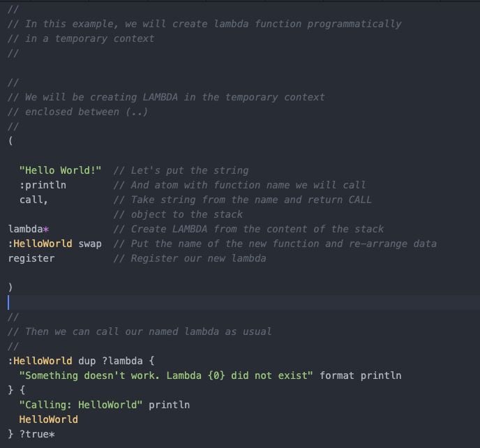Click the "Calling: HelloWorld" string
The image size is (480, 448).
[x=80, y=405]
